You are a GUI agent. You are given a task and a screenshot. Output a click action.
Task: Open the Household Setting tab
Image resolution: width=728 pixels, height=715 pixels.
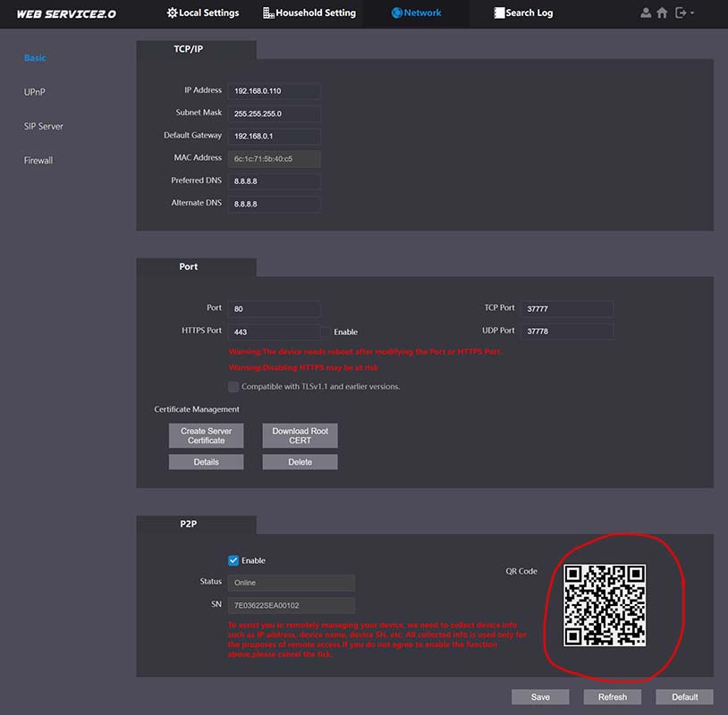coord(309,13)
